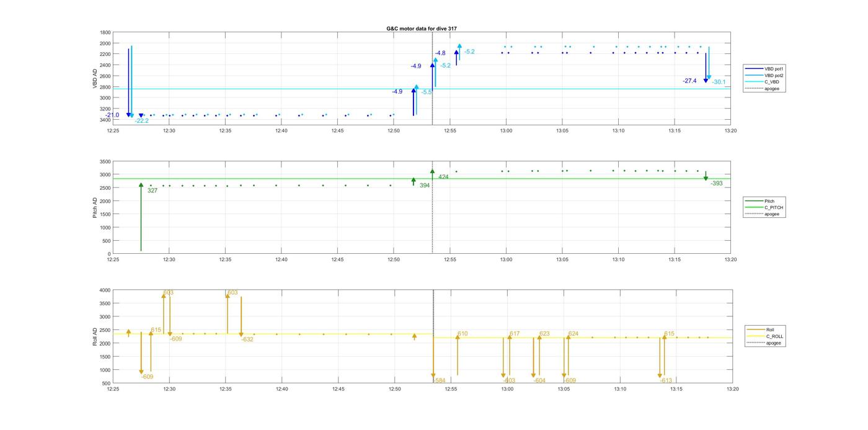This screenshot has height=430, width=868.
Task: Click the '610' roll data label
Action: (x=463, y=334)
